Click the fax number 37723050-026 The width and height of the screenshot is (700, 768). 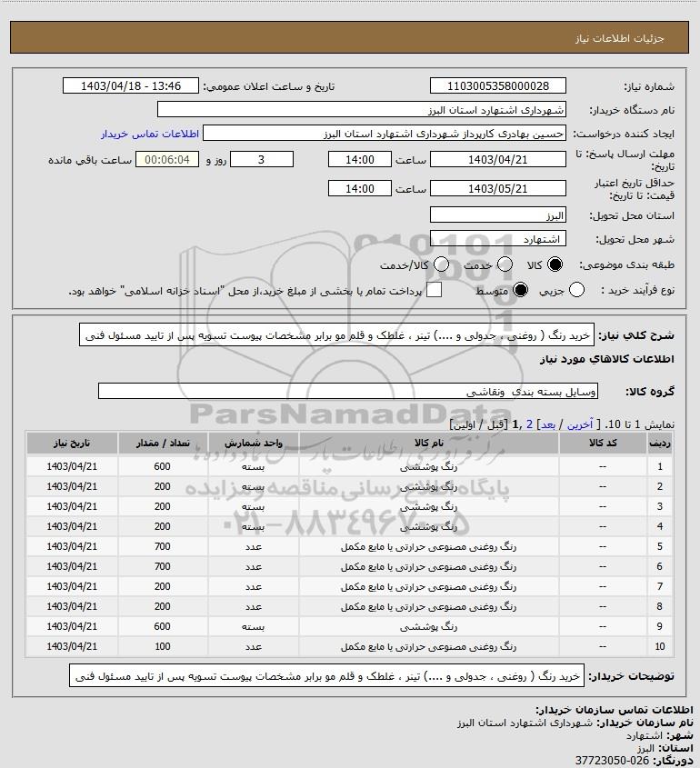pos(613,761)
